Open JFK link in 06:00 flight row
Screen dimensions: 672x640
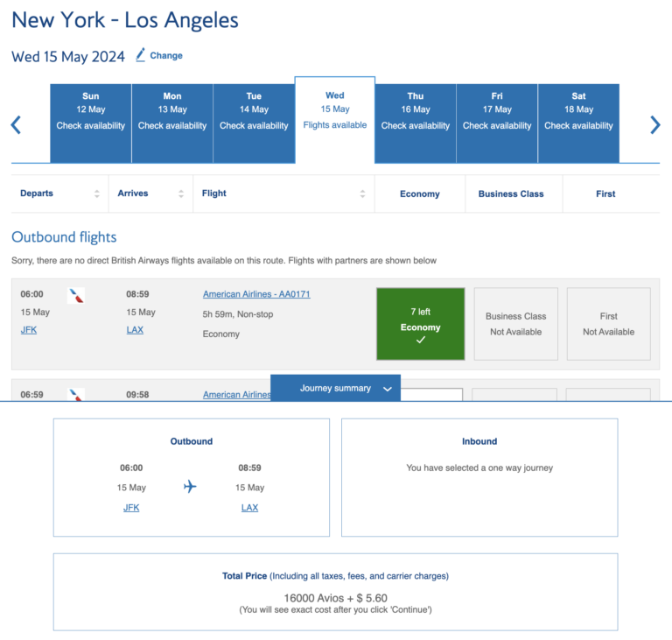(x=29, y=330)
